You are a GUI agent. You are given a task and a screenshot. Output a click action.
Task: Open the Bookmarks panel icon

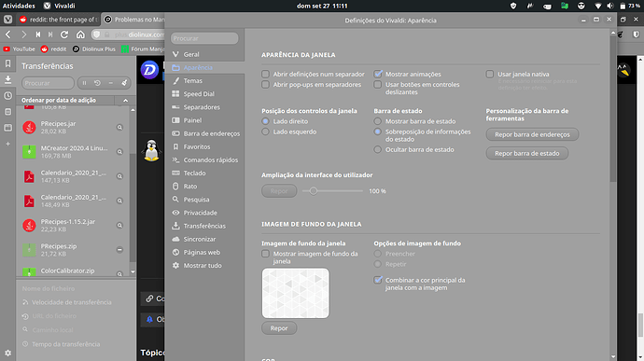(x=7, y=63)
